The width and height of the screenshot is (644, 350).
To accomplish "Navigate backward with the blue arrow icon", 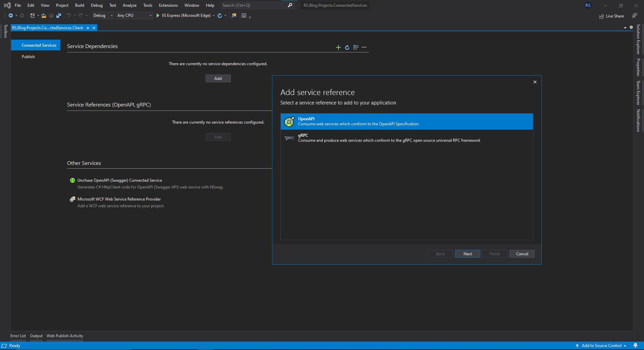I will coord(11,15).
